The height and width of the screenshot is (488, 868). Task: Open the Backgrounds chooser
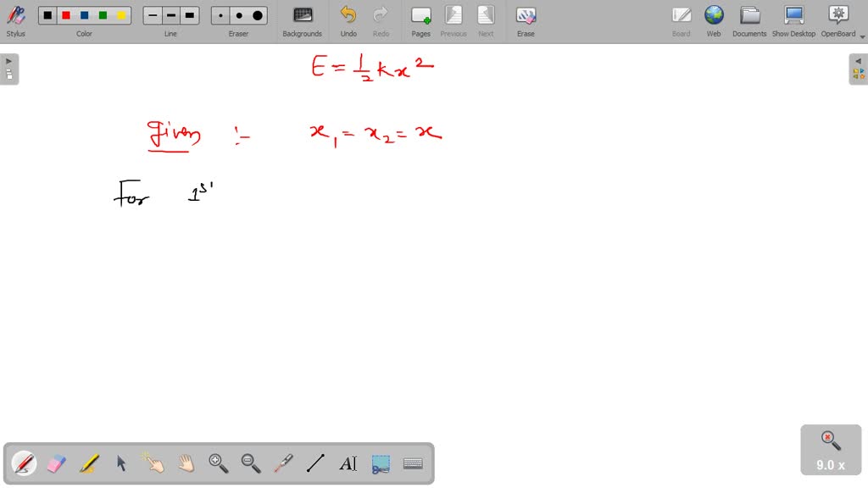(303, 20)
